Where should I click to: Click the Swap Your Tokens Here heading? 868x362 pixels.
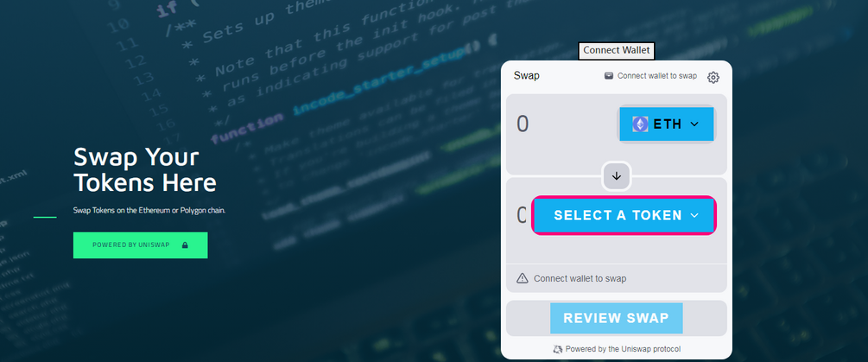[144, 169]
